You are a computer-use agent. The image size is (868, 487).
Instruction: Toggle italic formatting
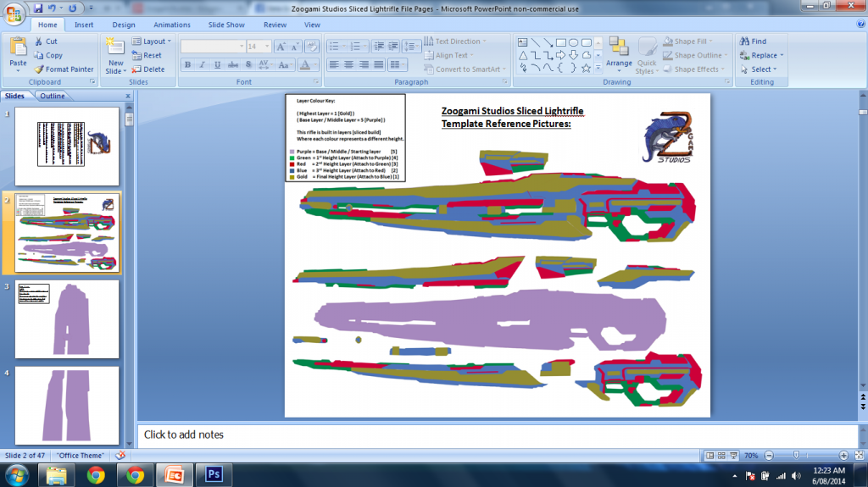coord(203,64)
